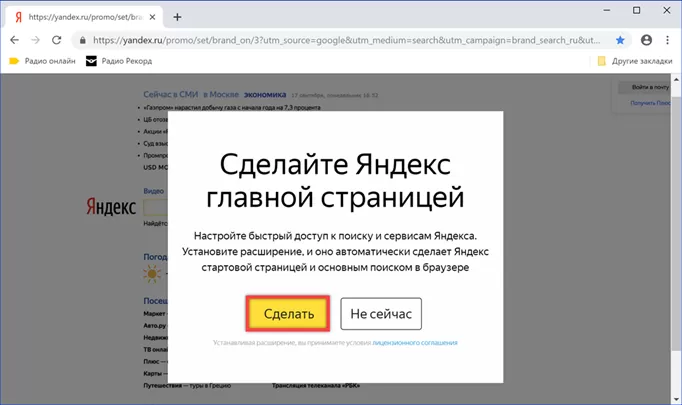Open the Радио Рекорд bookmark

point(119,61)
